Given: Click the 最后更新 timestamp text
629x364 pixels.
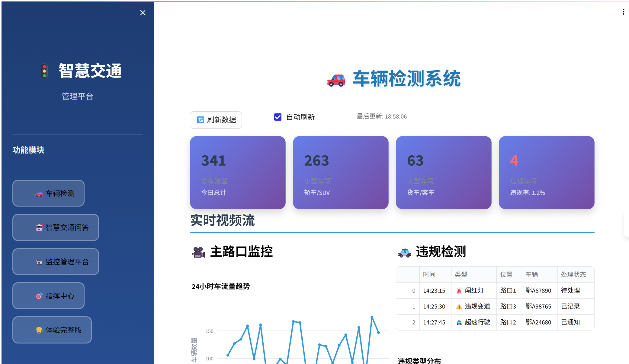Looking at the screenshot, I should (x=382, y=116).
